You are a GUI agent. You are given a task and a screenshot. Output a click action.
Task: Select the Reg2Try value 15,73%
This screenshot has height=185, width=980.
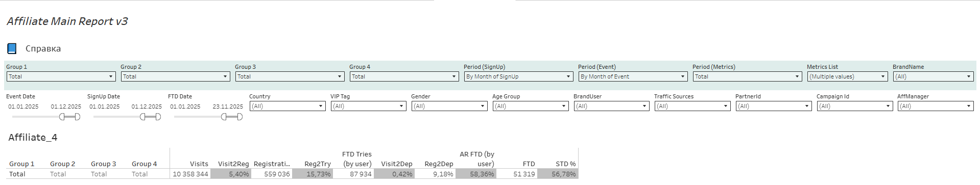click(319, 174)
